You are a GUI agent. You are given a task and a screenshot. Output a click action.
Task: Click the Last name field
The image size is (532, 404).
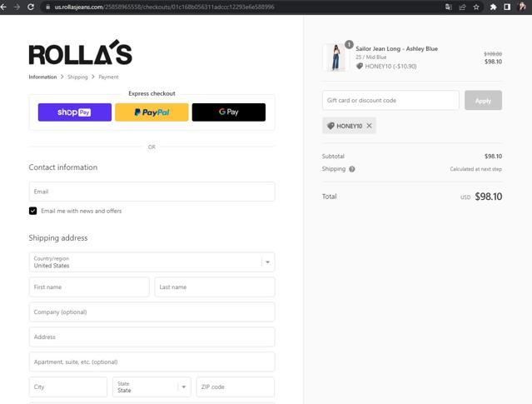pyautogui.click(x=215, y=287)
